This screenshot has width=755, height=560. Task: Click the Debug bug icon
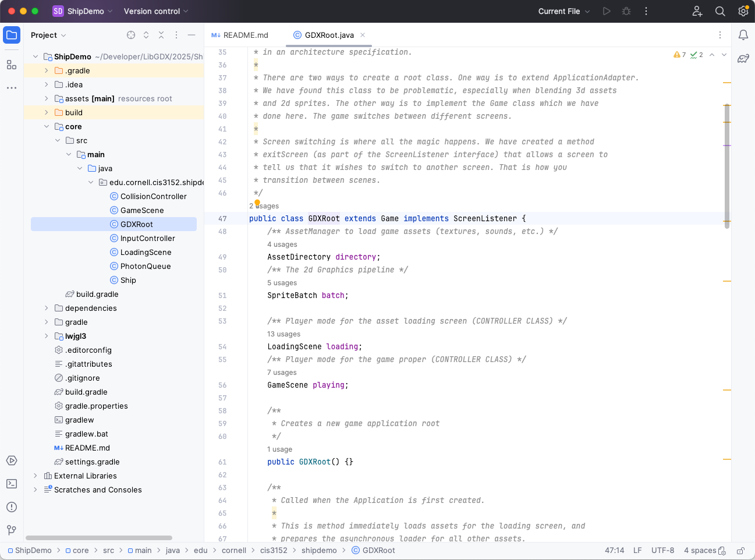(626, 11)
